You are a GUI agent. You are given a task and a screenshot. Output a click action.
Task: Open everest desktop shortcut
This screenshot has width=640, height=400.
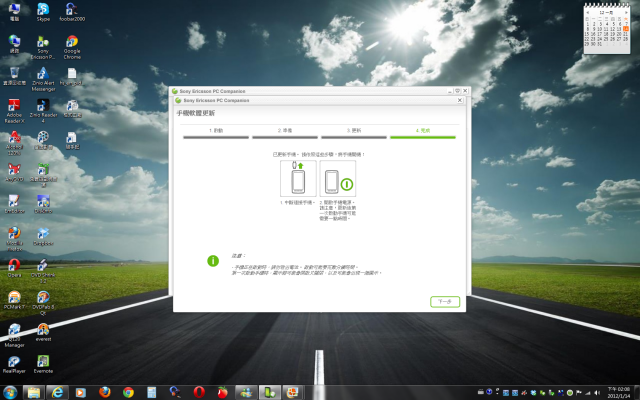pos(43,332)
